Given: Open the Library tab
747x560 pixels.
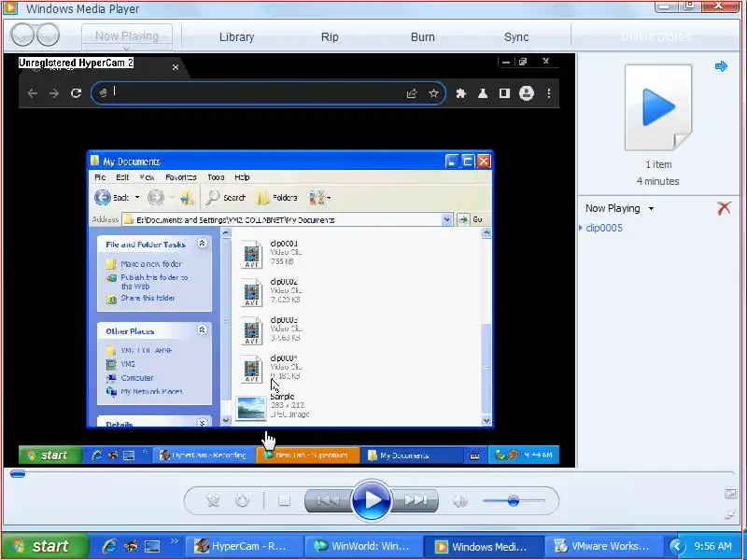Looking at the screenshot, I should (x=237, y=37).
